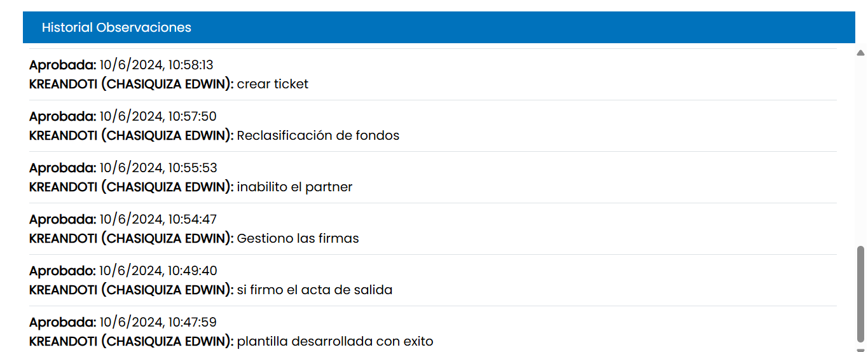Select "plantilla desarrollada con exito" observation
This screenshot has width=868, height=352.
pos(334,341)
